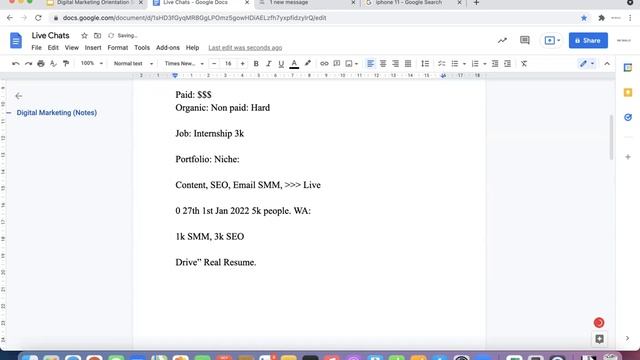640x360 pixels.
Task: Open the editing mode pencil dropdown
Action: pyautogui.click(x=587, y=64)
